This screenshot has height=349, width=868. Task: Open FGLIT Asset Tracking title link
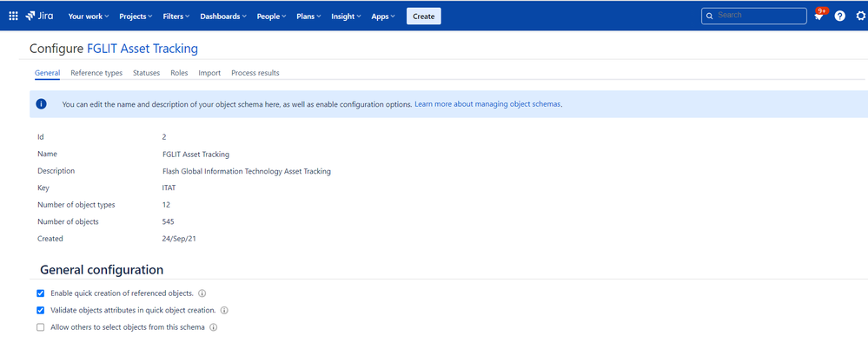pos(142,49)
